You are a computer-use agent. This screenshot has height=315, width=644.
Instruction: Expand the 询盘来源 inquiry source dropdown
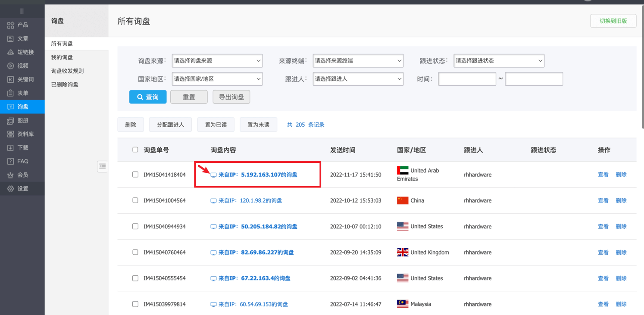click(x=217, y=61)
